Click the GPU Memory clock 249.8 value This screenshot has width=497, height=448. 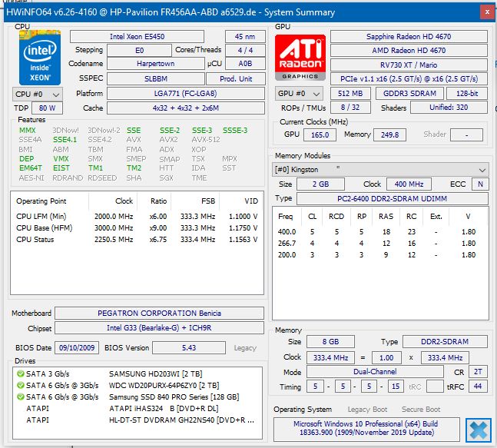pyautogui.click(x=389, y=135)
